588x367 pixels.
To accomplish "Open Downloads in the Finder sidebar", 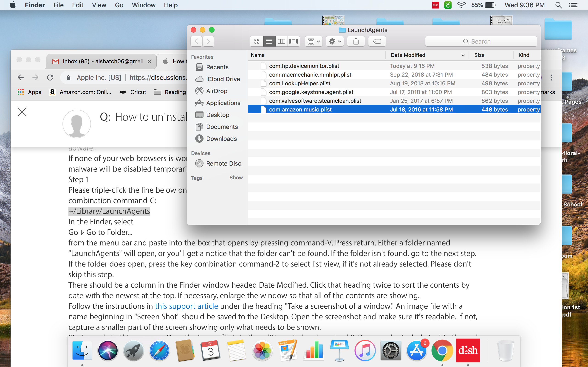I will pyautogui.click(x=221, y=139).
